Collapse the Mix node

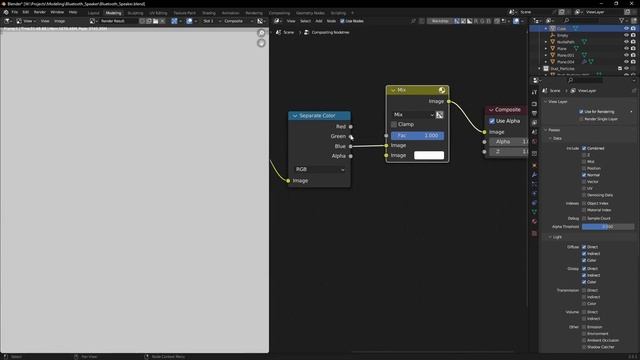pyautogui.click(x=393, y=90)
